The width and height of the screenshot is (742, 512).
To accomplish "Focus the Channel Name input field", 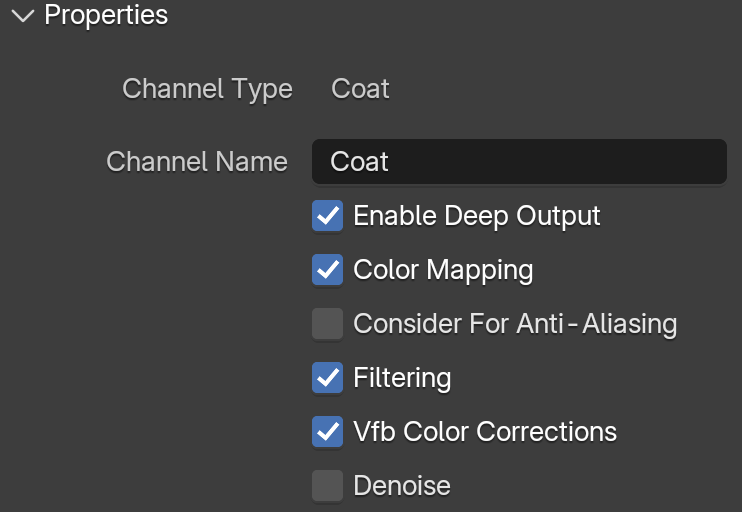I will pyautogui.click(x=519, y=161).
